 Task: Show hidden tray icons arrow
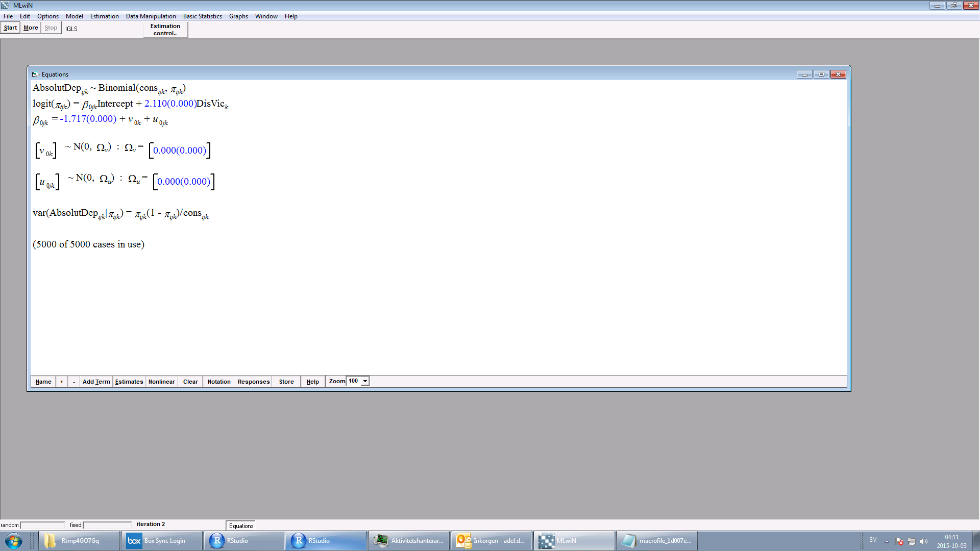click(x=887, y=541)
